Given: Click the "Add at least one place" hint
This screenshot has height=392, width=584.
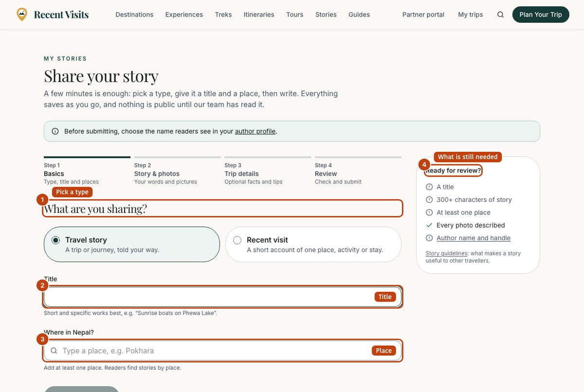Looking at the screenshot, I should [112, 368].
